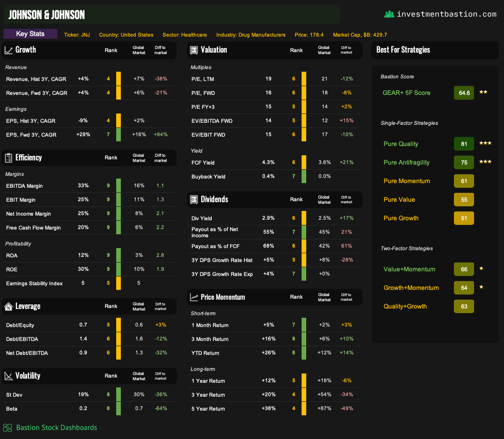Click the YTD Return row label
The image size is (504, 439).
205,353
